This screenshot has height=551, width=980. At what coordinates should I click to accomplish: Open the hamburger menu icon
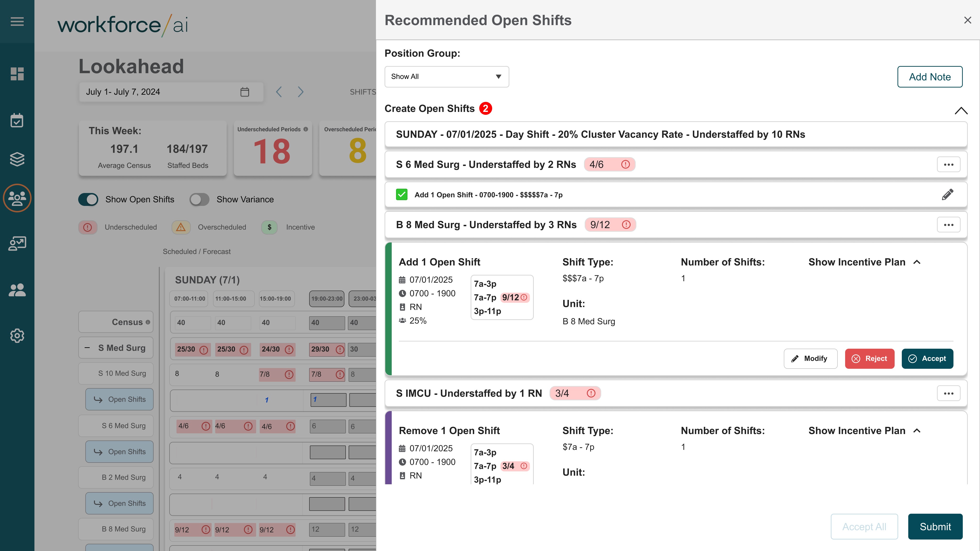pos(17,21)
